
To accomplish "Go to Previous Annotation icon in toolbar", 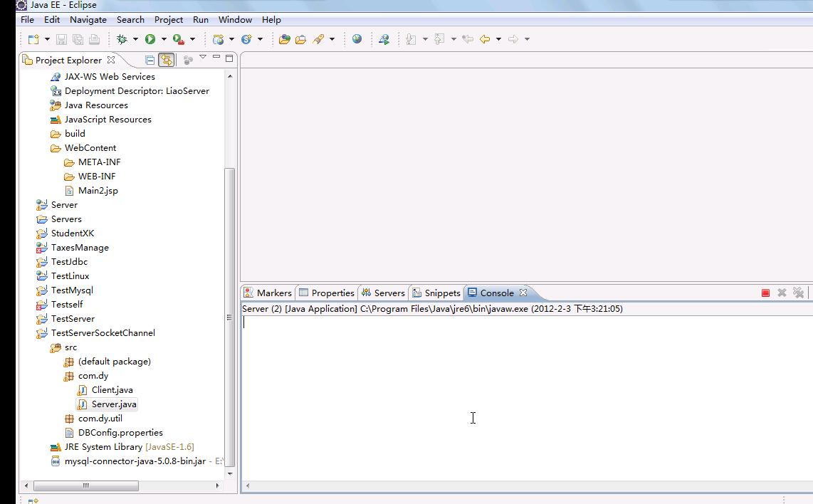I will pos(440,39).
